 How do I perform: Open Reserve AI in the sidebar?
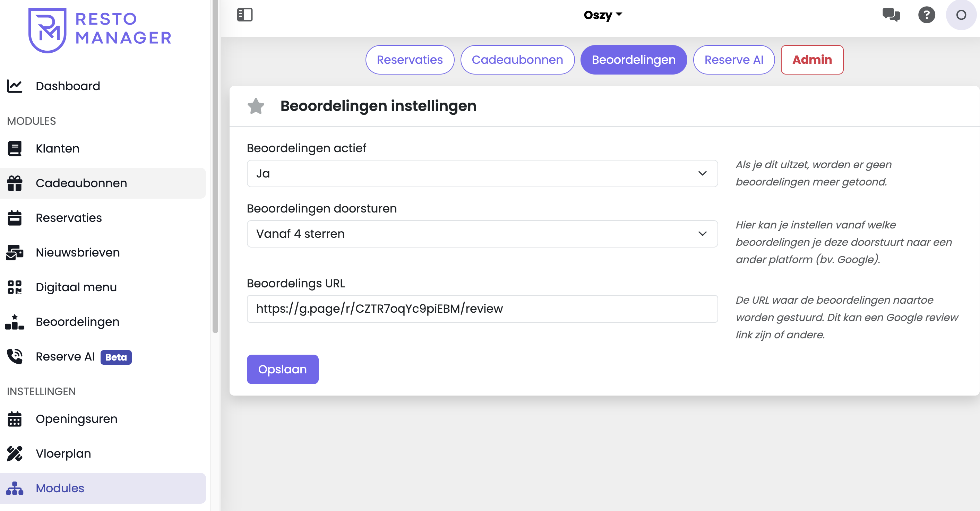tap(103, 356)
